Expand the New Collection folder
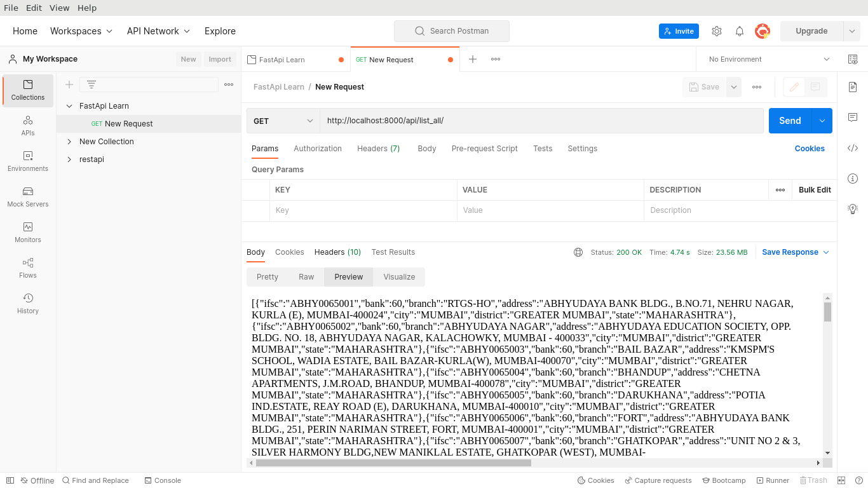This screenshot has width=868, height=488. [x=69, y=142]
